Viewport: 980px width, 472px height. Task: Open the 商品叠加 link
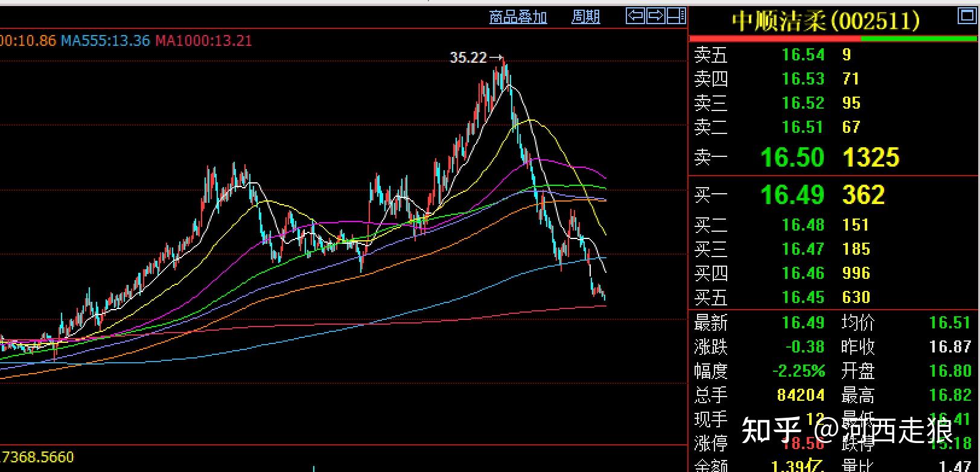pos(518,17)
